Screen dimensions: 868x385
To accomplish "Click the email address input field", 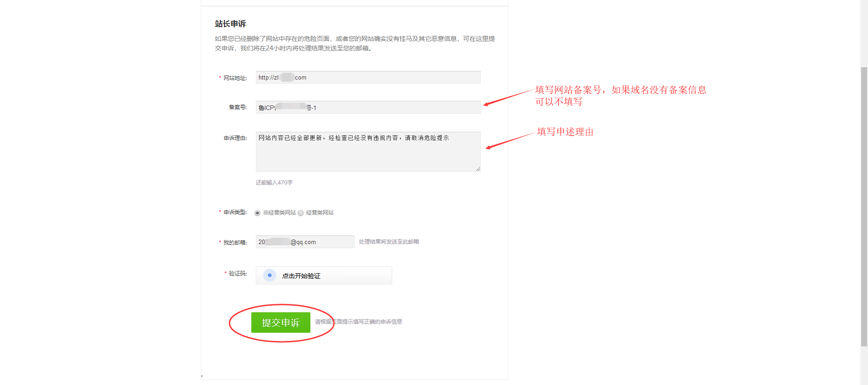I will [x=305, y=242].
